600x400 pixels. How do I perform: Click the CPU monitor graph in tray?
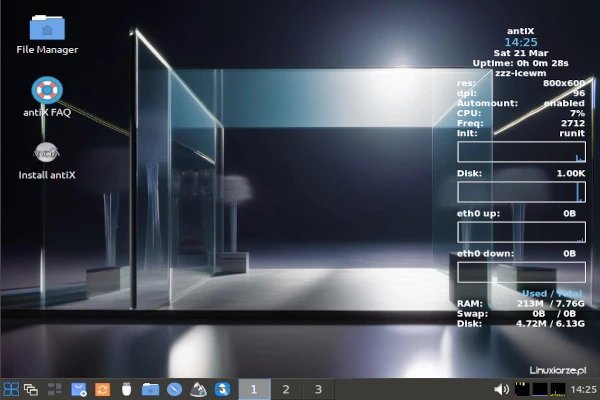[x=522, y=389]
